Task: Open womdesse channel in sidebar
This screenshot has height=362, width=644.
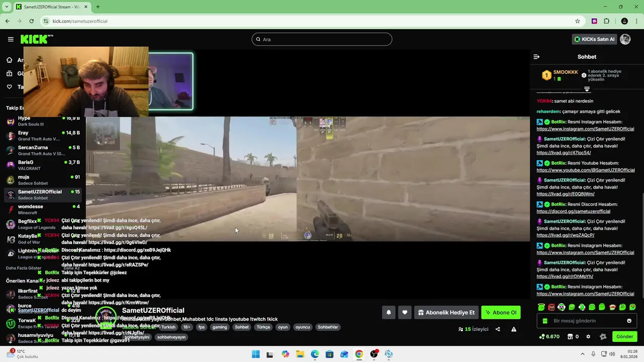Action: coord(42,209)
